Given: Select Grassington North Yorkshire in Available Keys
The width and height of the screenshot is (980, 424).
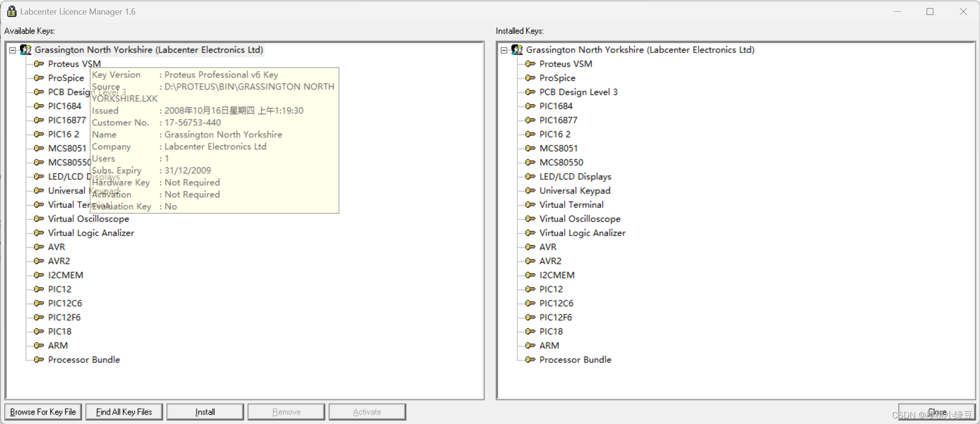Looking at the screenshot, I should [149, 50].
